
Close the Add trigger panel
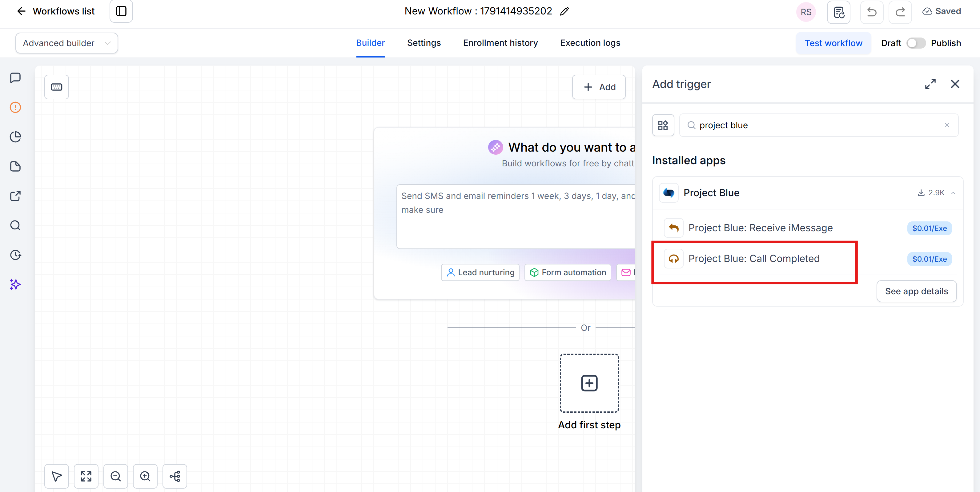955,84
